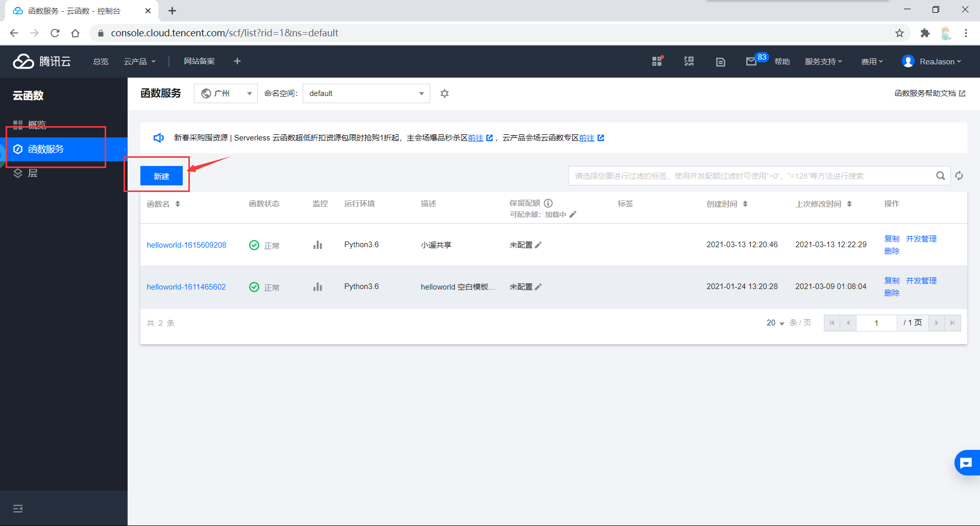
Task: Select 函数服务 in the sidebar
Action: (64, 149)
